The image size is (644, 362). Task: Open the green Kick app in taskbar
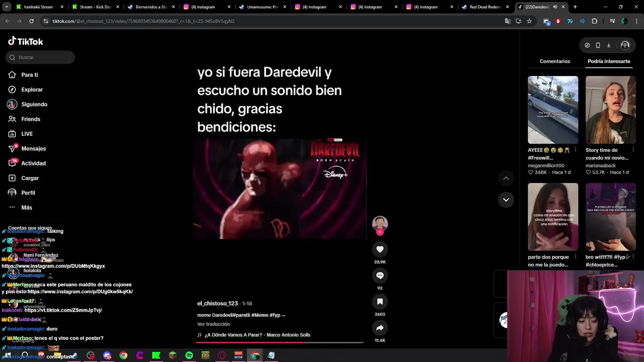pyautogui.click(x=156, y=355)
